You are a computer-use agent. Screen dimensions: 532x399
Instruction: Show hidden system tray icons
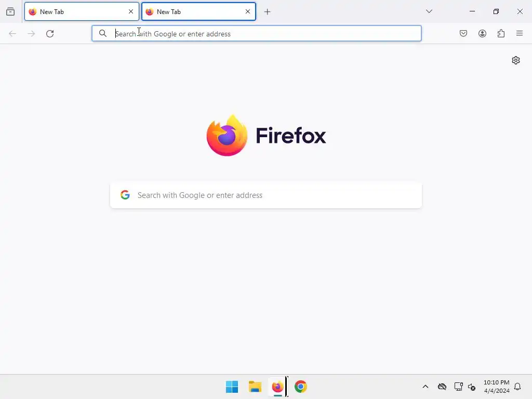(425, 387)
